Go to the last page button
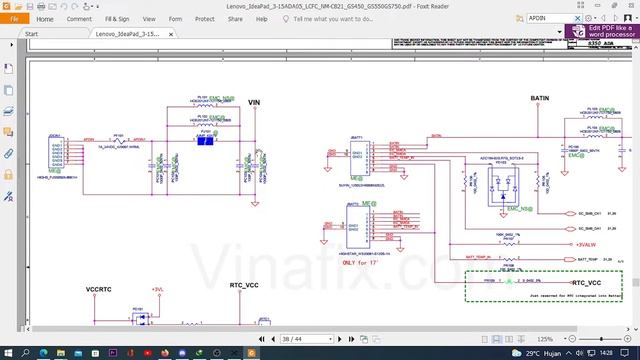The height and width of the screenshot is (360, 640). coord(351,339)
